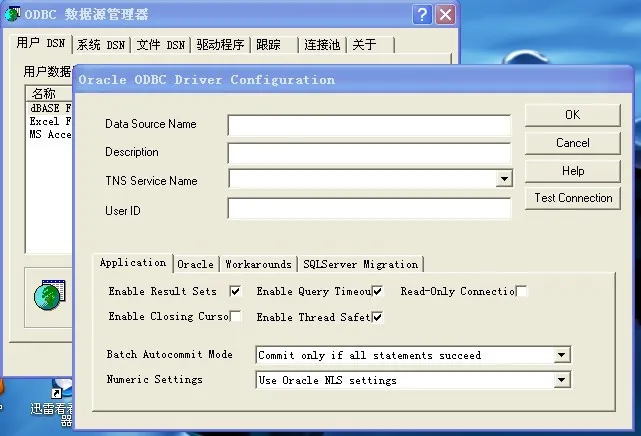641x436 pixels.
Task: Click the Description input field
Action: 369,153
